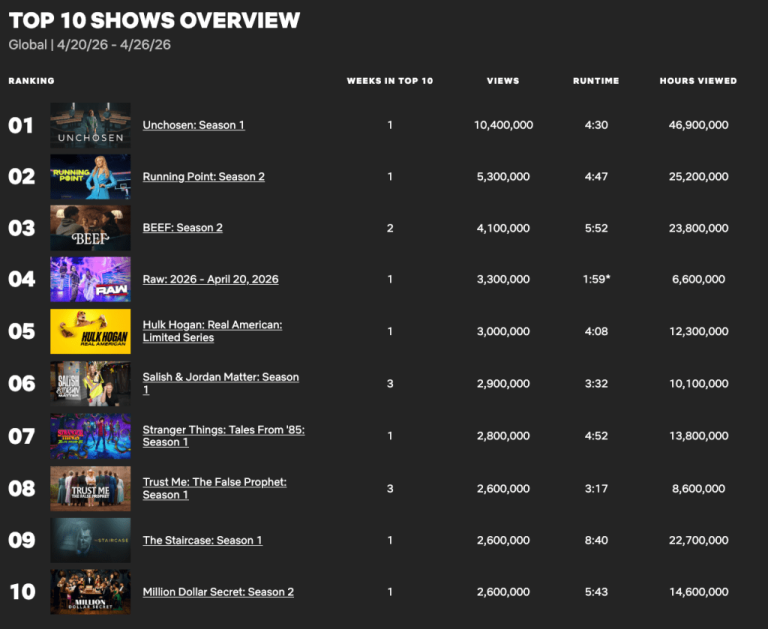
Task: Click views value 10,400,000
Action: point(504,125)
